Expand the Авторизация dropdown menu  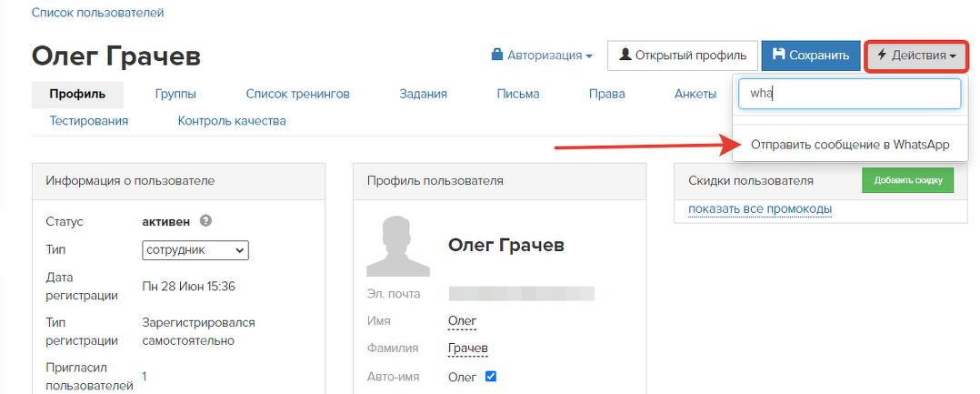pos(542,56)
